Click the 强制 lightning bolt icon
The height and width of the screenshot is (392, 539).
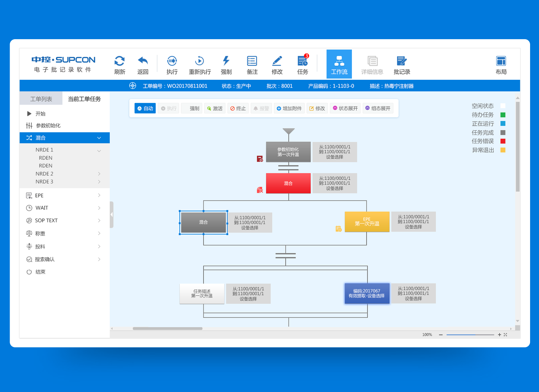(226, 61)
